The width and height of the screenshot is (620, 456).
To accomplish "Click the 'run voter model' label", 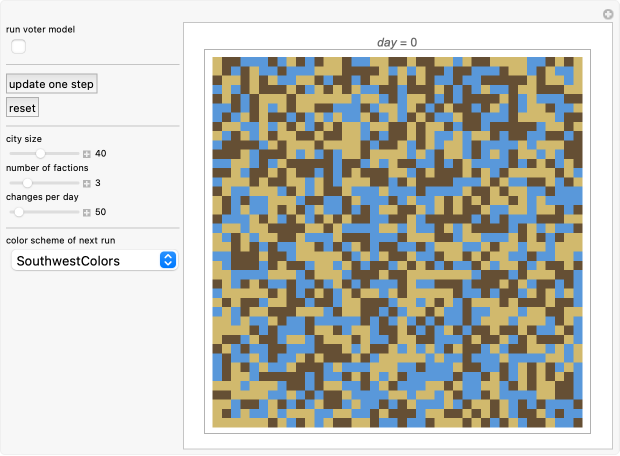I will coord(40,29).
